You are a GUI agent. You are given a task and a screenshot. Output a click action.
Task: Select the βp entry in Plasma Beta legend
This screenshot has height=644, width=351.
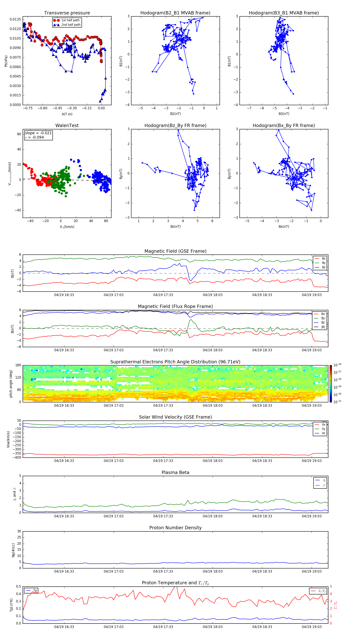point(320,480)
